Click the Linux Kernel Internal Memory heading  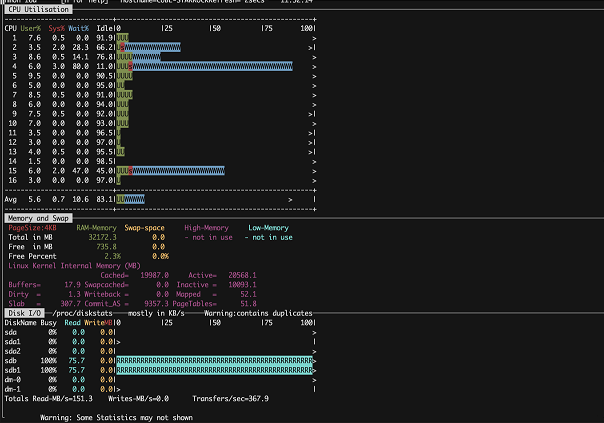pos(74,266)
